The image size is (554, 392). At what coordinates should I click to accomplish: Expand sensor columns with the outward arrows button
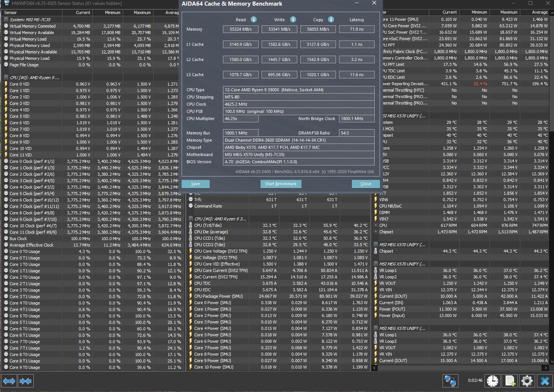pos(9,381)
